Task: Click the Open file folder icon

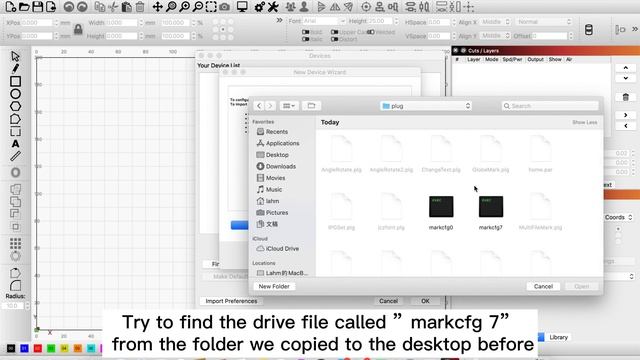Action: pyautogui.click(x=24, y=7)
